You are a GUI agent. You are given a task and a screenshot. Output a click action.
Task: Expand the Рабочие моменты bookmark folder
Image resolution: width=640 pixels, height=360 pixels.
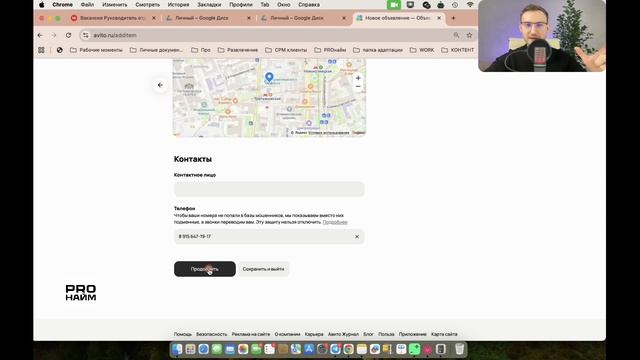[96, 50]
